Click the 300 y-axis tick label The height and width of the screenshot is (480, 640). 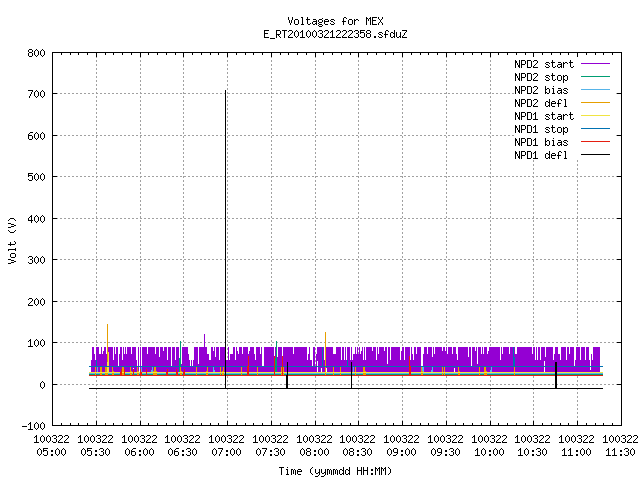pos(36,260)
